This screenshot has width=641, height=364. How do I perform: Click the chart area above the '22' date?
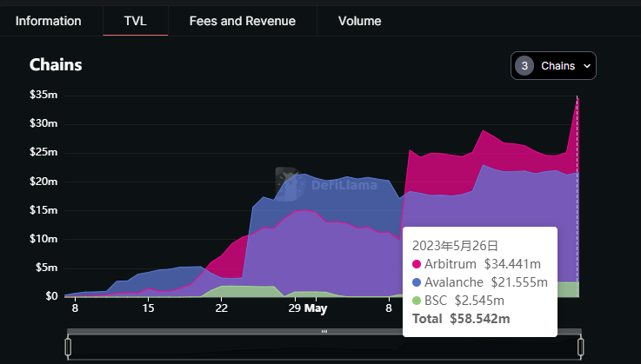tap(223, 261)
